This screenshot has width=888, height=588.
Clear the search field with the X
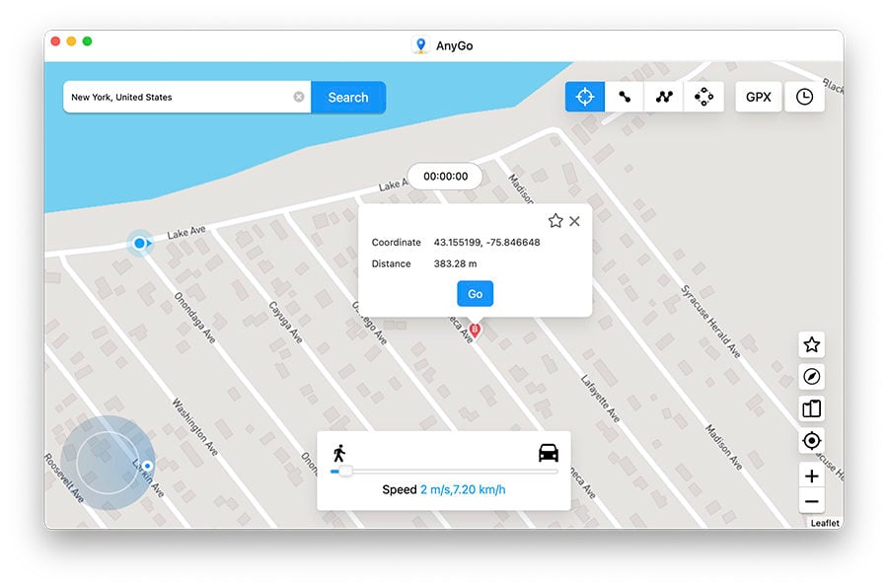pos(299,97)
